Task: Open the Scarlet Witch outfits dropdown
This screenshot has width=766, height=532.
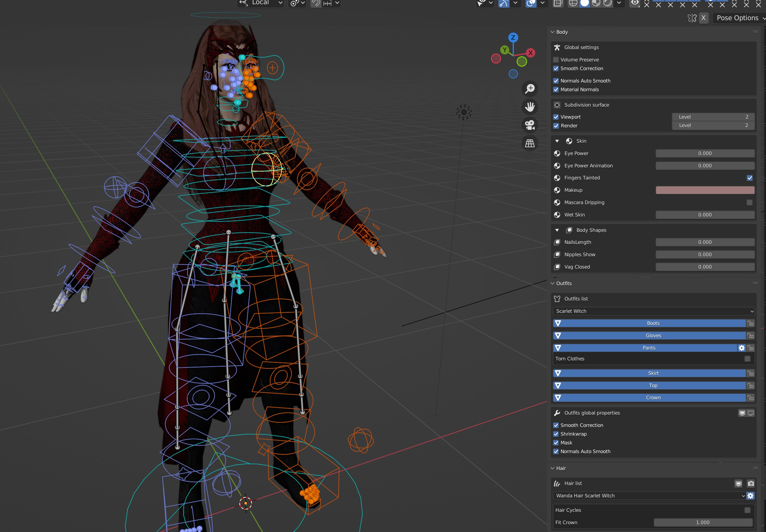Action: 654,311
